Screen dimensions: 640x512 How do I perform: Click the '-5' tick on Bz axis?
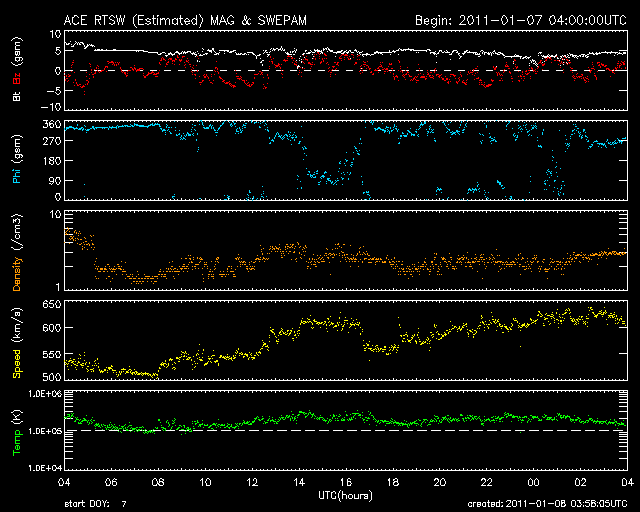tap(53, 91)
